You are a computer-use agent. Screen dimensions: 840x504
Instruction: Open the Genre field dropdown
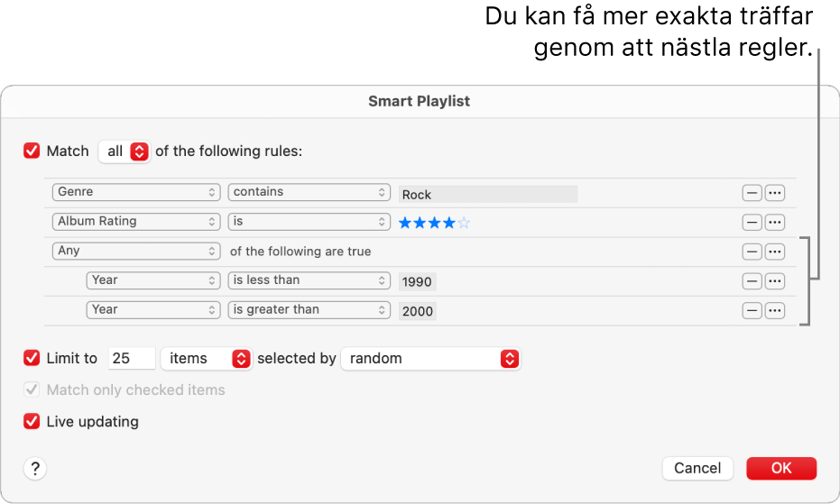pyautogui.click(x=136, y=192)
